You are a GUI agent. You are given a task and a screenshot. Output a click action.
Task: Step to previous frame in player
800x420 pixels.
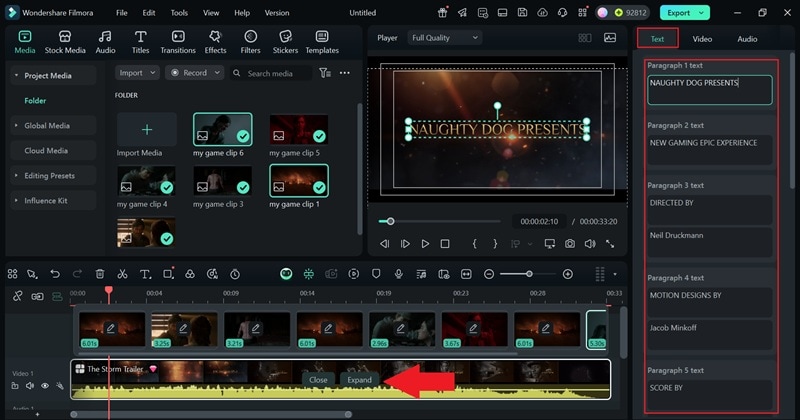click(x=385, y=244)
